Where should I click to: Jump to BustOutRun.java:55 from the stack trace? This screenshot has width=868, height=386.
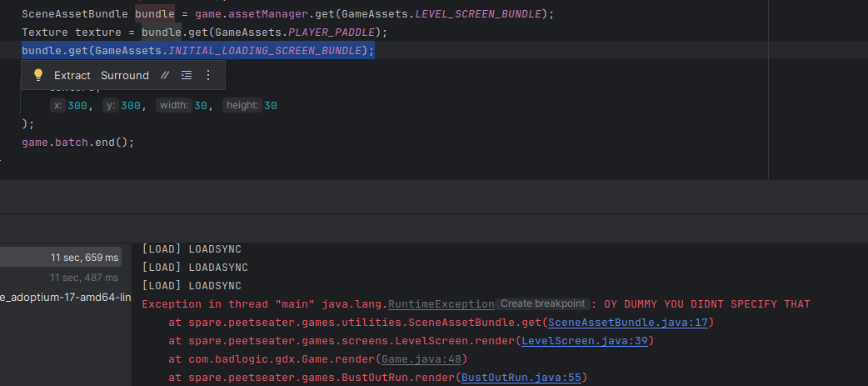521,378
